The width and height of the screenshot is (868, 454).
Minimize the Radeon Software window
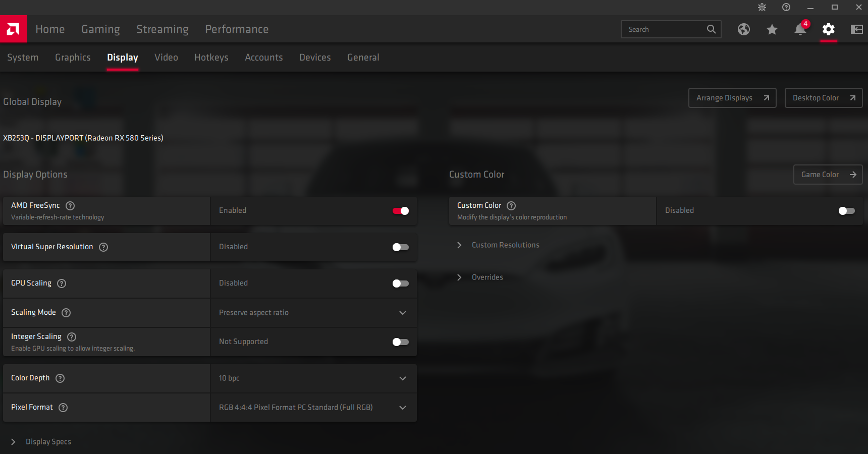(810, 7)
